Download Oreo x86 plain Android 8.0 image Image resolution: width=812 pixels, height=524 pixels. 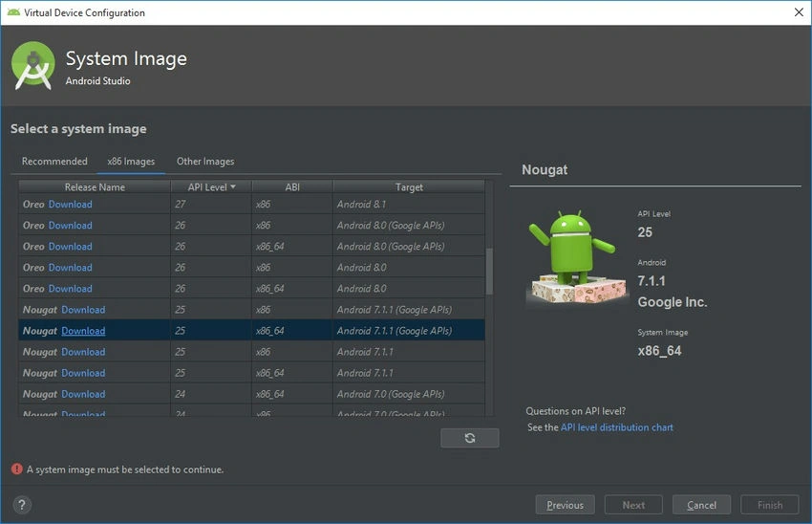(71, 268)
